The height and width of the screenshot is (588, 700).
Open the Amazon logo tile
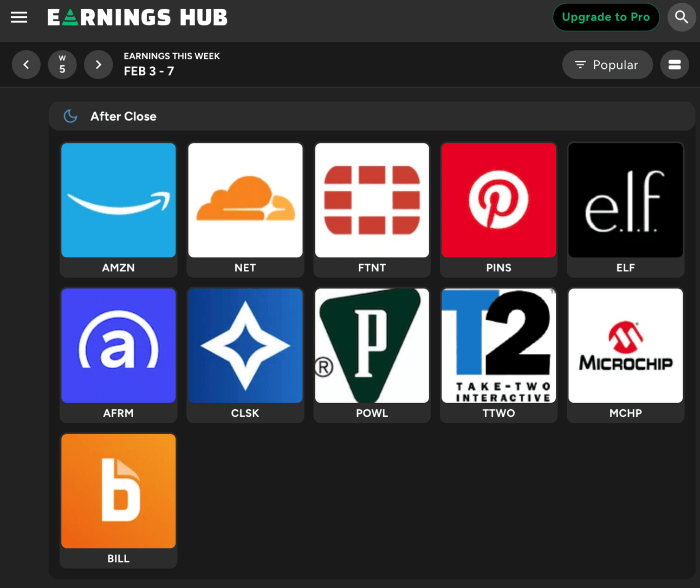pos(119,200)
